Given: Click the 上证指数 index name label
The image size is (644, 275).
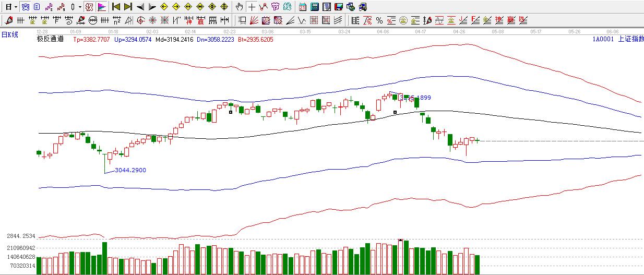Looking at the screenshot, I should pos(630,39).
